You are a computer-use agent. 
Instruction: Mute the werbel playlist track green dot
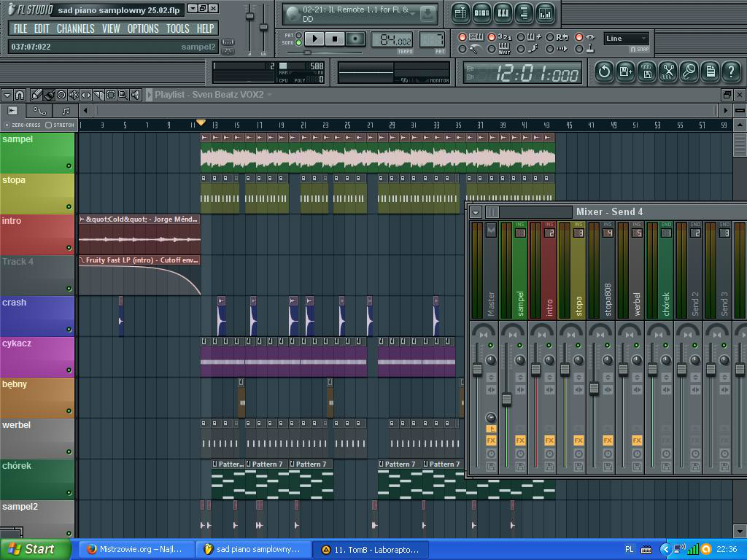click(x=69, y=451)
